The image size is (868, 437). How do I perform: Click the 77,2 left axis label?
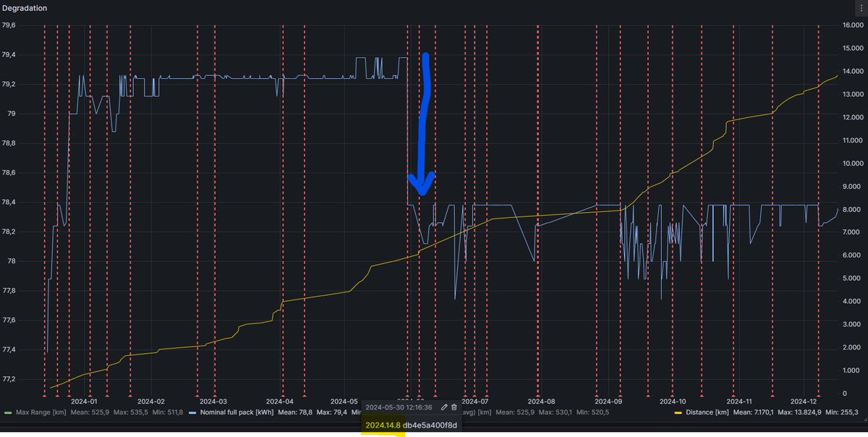tap(10, 379)
